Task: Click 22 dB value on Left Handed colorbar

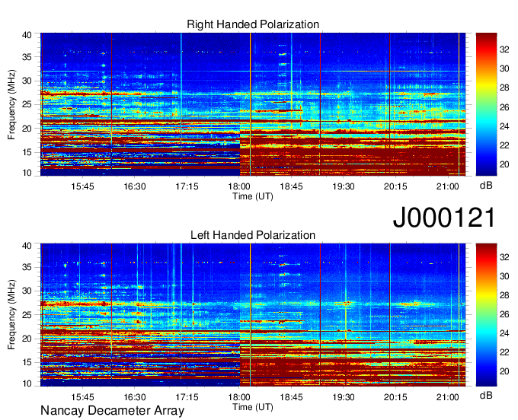Action: tap(504, 352)
